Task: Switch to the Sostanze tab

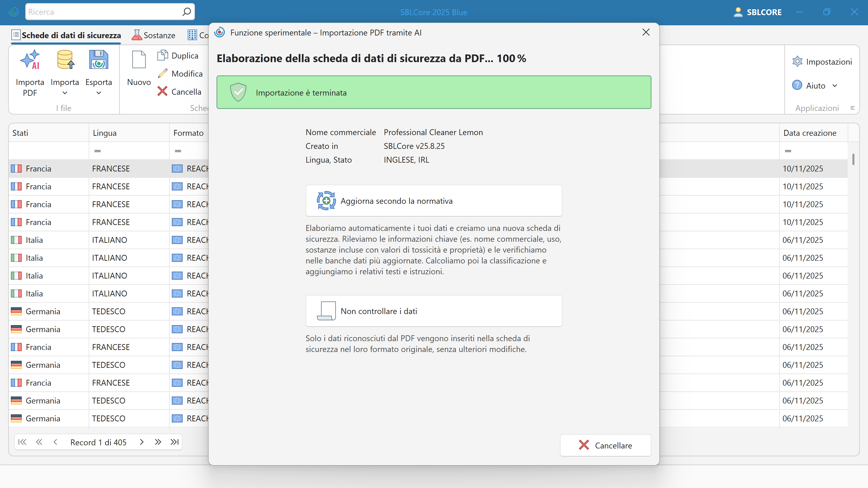Action: click(x=154, y=35)
